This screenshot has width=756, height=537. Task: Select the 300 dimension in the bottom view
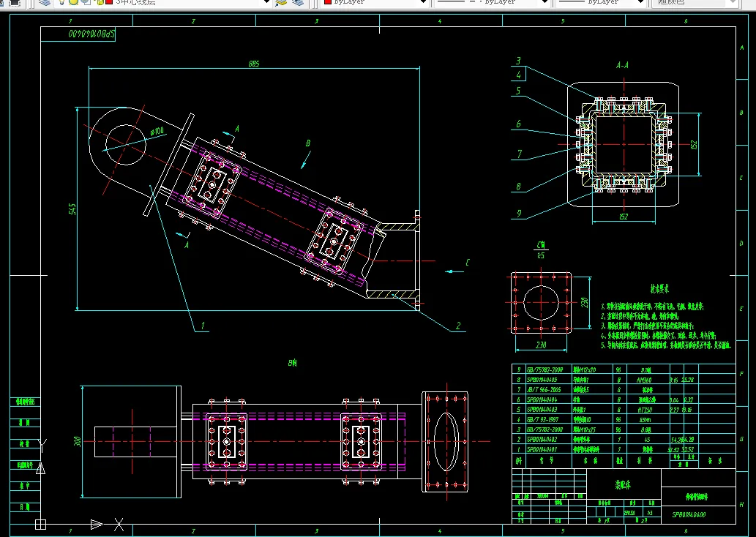pyautogui.click(x=77, y=442)
